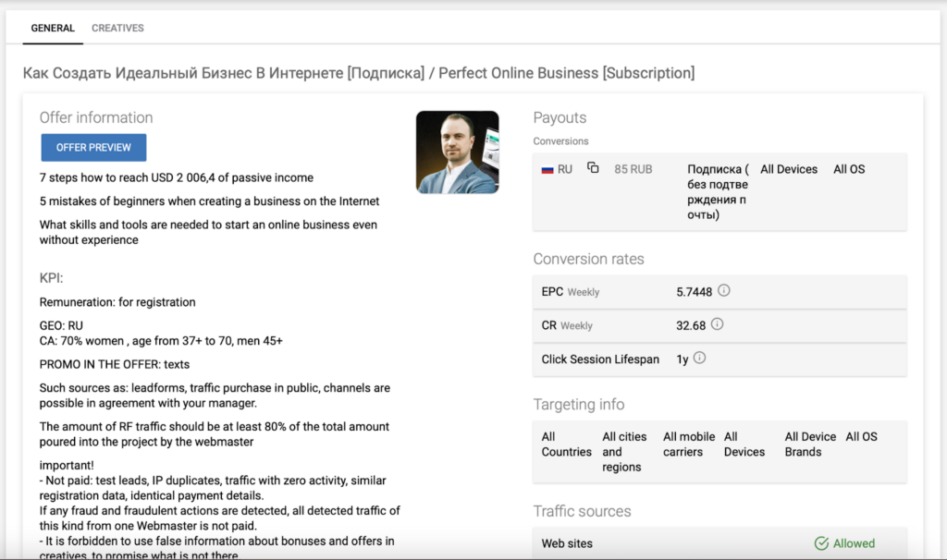This screenshot has width=947, height=560.
Task: Click the offer photo thumbnail of the man
Action: point(457,152)
